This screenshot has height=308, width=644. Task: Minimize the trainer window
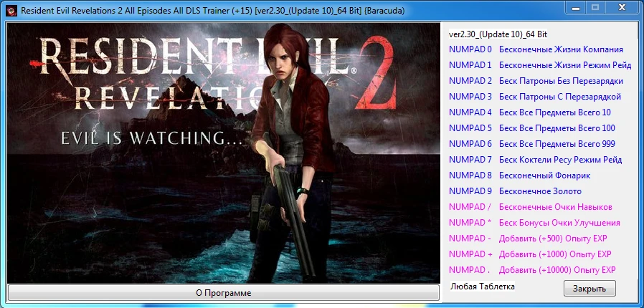[574, 8]
